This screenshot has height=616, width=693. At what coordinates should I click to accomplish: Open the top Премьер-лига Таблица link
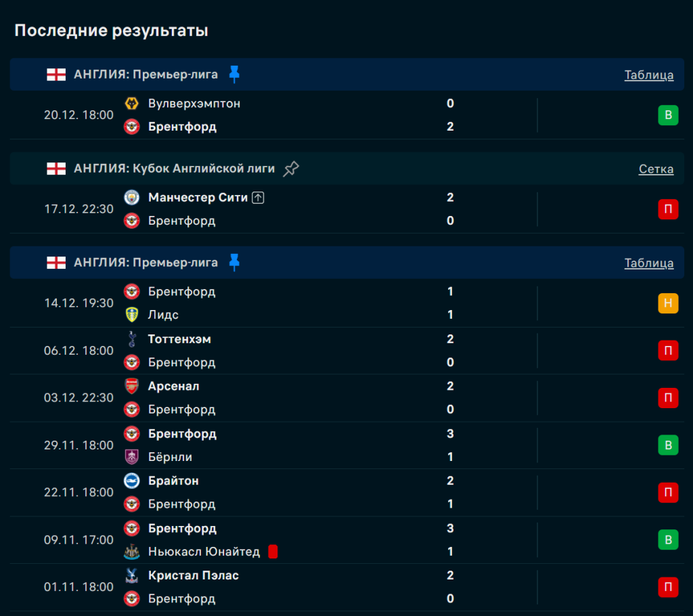coord(648,75)
